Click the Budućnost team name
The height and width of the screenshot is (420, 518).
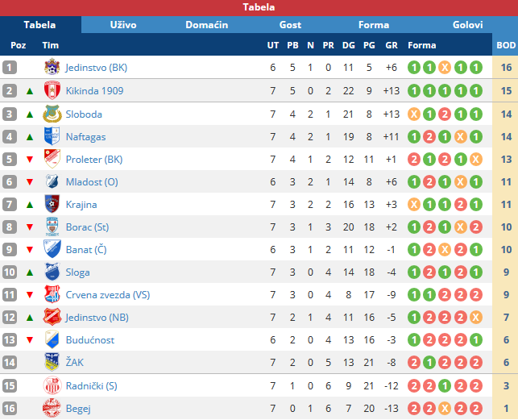pyautogui.click(x=90, y=340)
